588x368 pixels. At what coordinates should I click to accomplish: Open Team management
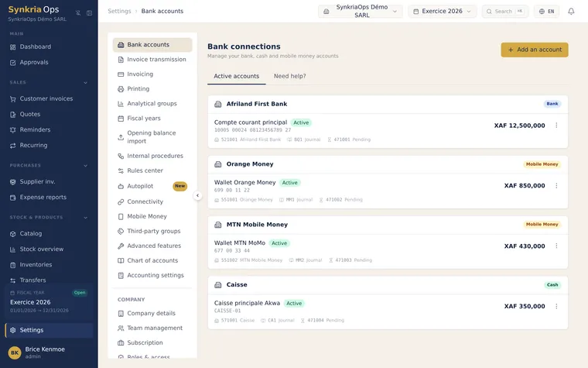[x=152, y=328]
